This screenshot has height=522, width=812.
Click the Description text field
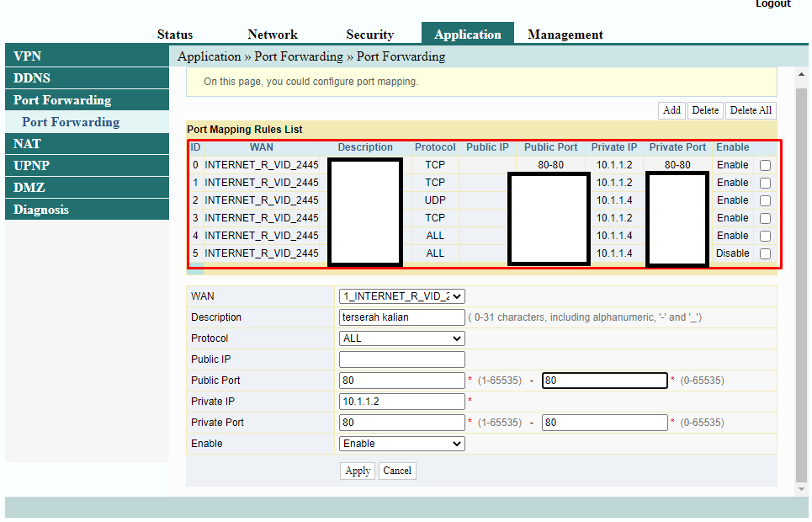click(x=402, y=317)
